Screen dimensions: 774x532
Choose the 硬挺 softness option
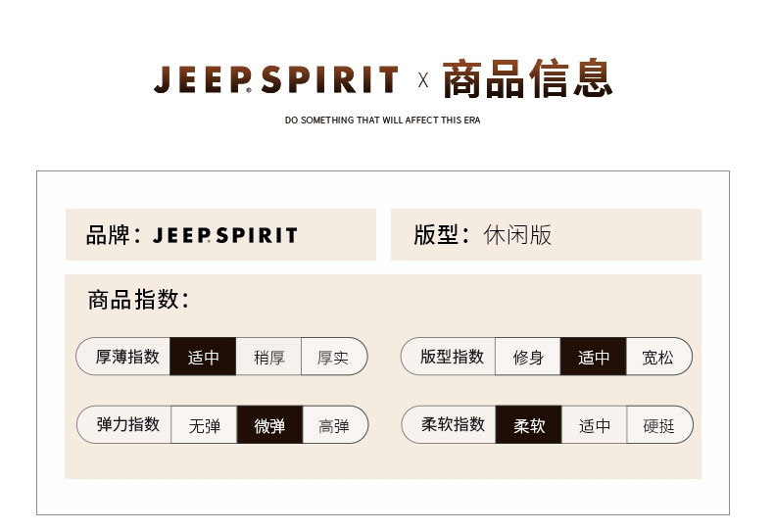pyautogui.click(x=660, y=424)
